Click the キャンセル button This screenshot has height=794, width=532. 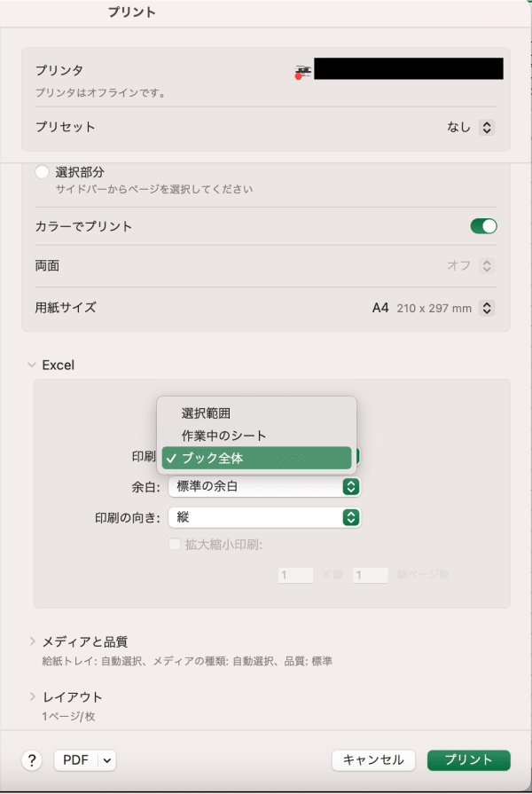[x=374, y=759]
